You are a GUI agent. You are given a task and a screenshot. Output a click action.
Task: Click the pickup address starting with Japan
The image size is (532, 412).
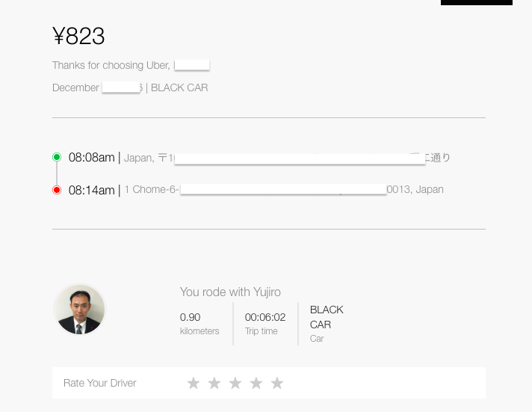click(x=287, y=158)
